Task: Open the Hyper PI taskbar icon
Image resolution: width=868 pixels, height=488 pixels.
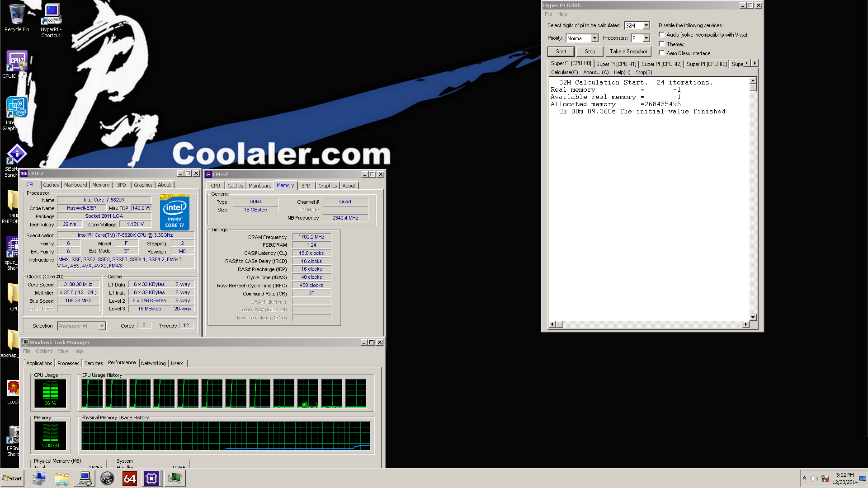Action: pos(84,479)
